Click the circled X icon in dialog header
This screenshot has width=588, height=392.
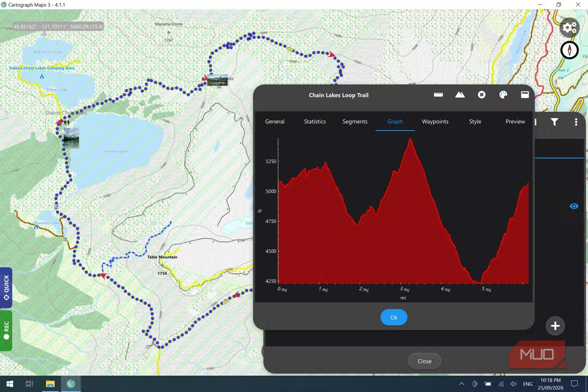pyautogui.click(x=481, y=95)
